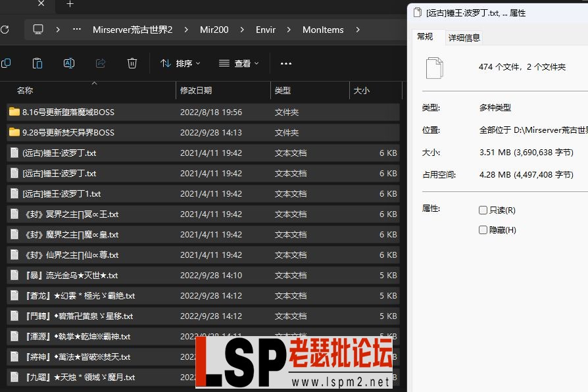Click file icon of [远古]锤王·波罗丁1.txt
Viewport: 588px width, 392px height.
click(14, 193)
